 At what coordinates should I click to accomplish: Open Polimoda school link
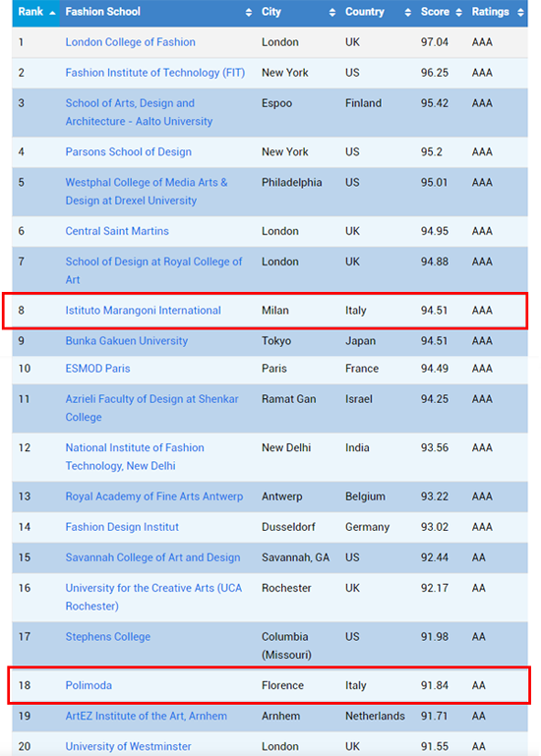(x=89, y=685)
